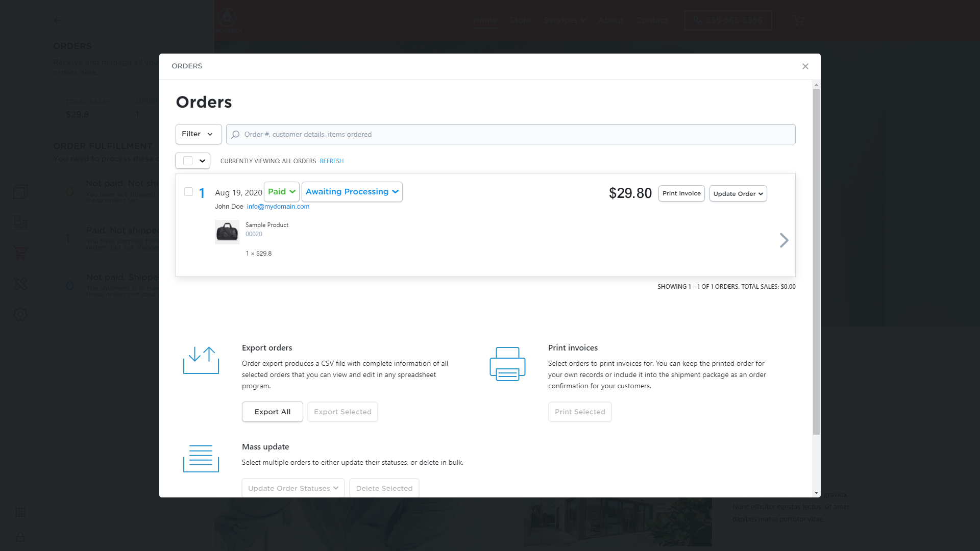Click the Export All button
The width and height of the screenshot is (980, 551).
tap(273, 412)
